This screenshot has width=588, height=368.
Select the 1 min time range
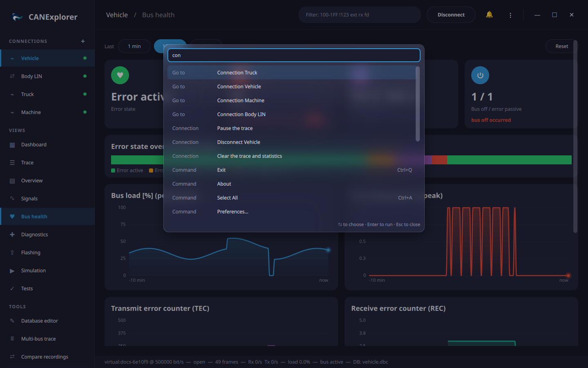[x=134, y=46]
